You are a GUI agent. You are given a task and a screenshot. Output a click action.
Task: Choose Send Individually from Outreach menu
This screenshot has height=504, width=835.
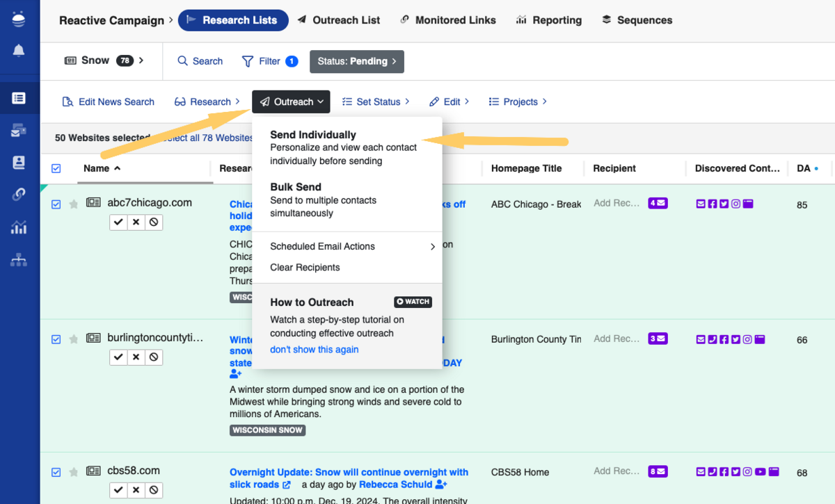click(313, 135)
